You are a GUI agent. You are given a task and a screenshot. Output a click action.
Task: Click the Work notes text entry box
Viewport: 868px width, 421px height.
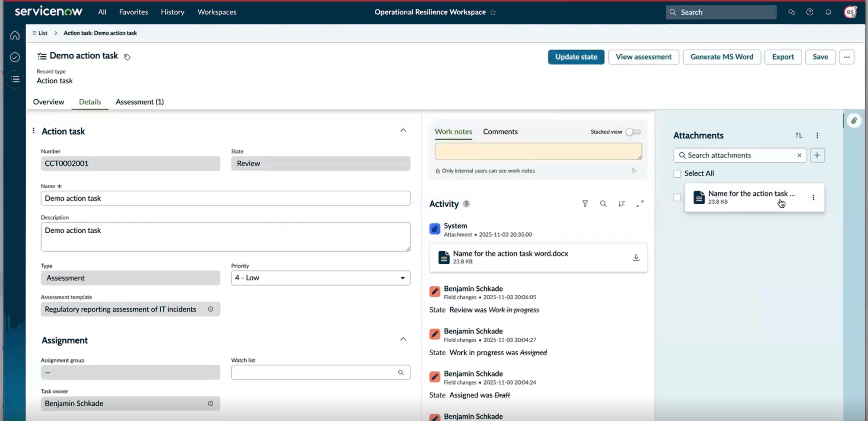point(538,151)
